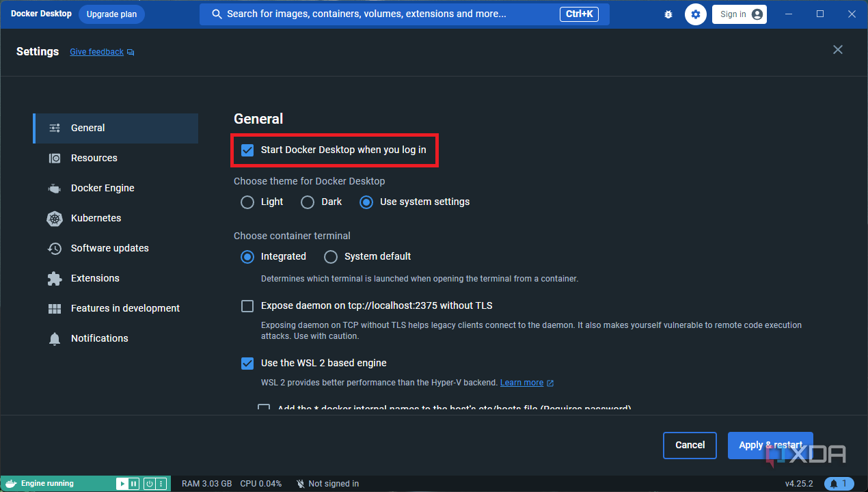Uncheck Start Docker Desktop when you log in

[x=247, y=150]
